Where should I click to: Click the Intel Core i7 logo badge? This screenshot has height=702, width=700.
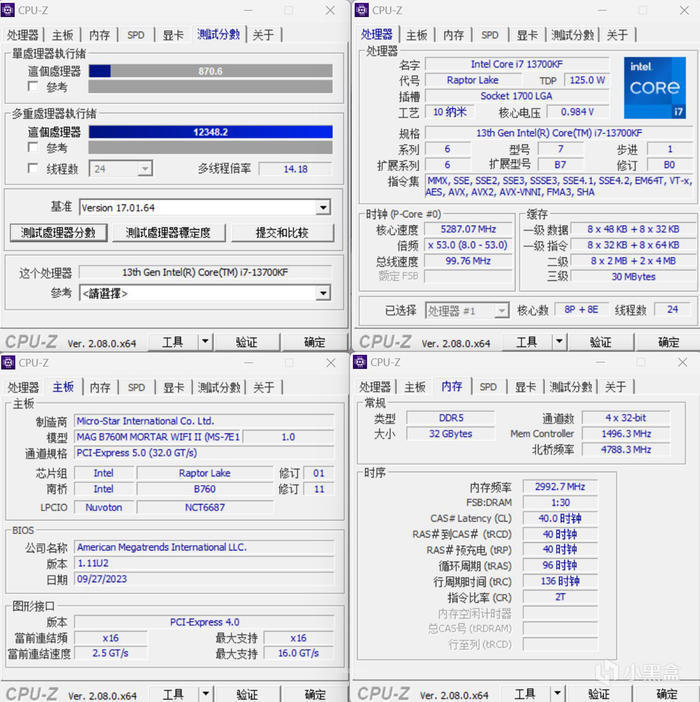(x=655, y=88)
